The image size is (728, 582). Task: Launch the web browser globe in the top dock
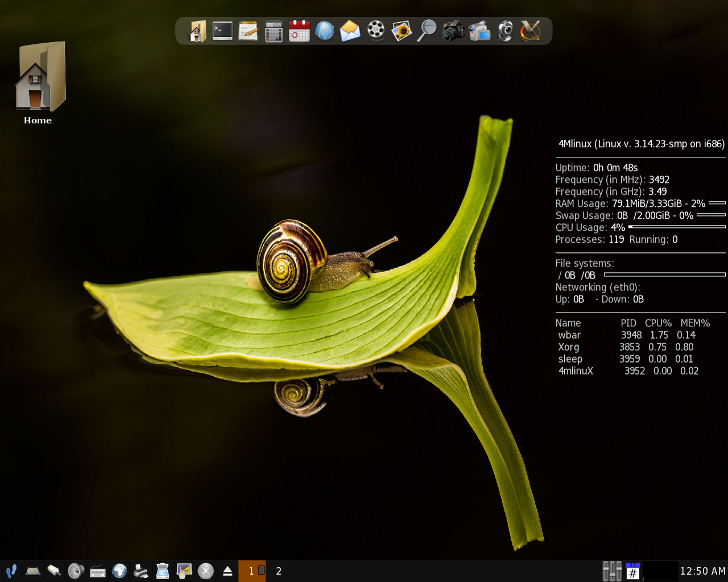coord(325,31)
